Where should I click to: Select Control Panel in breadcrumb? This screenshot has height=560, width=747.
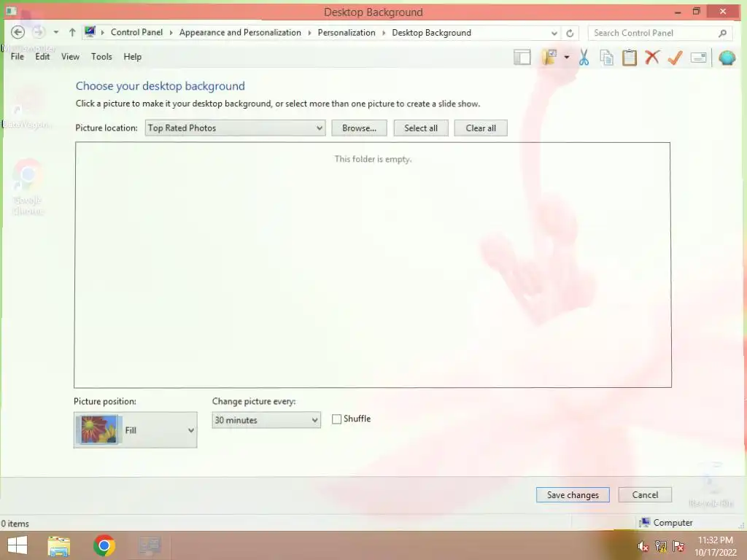click(x=136, y=32)
